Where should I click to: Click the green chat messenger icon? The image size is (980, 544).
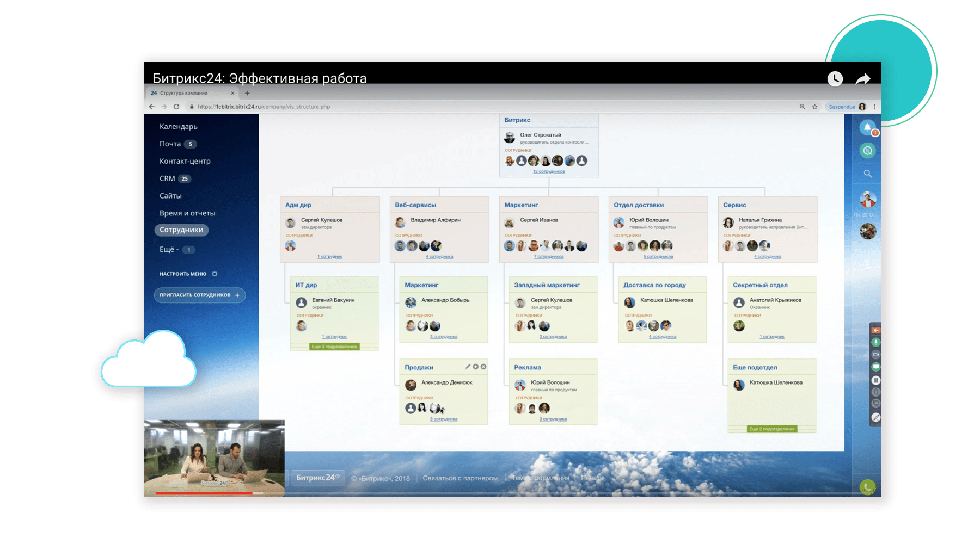867,151
